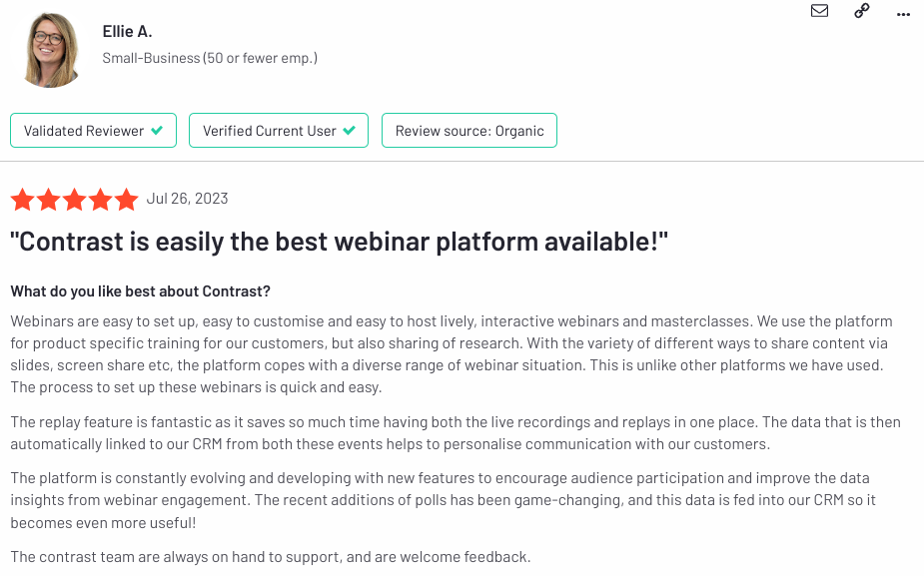Click Ellie A.'s profile photo
The height and width of the screenshot is (576, 924).
pyautogui.click(x=51, y=50)
